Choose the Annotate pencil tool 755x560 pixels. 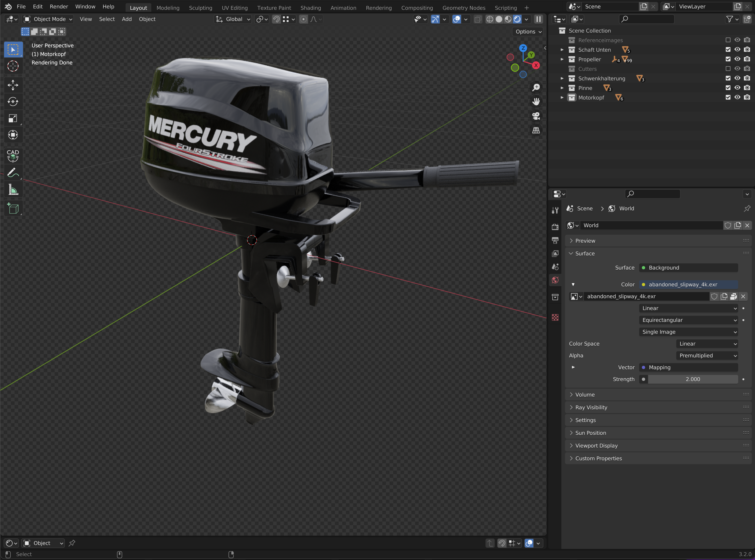point(13,173)
